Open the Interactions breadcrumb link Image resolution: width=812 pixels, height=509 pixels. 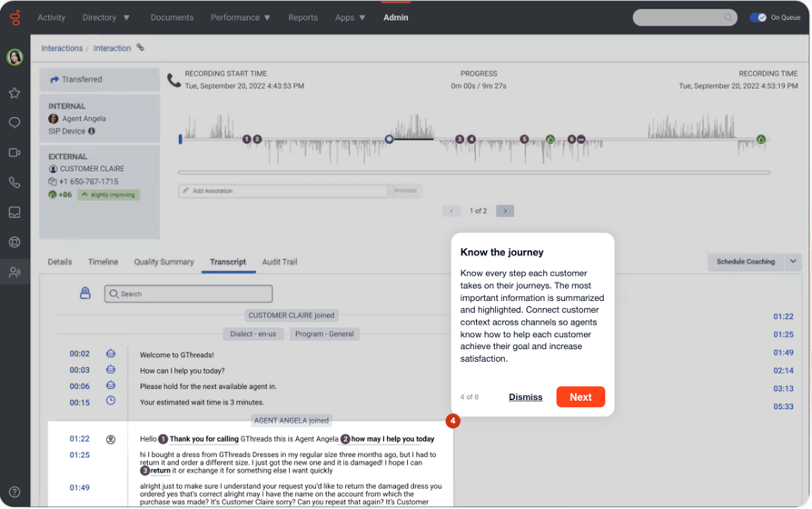[x=62, y=48]
